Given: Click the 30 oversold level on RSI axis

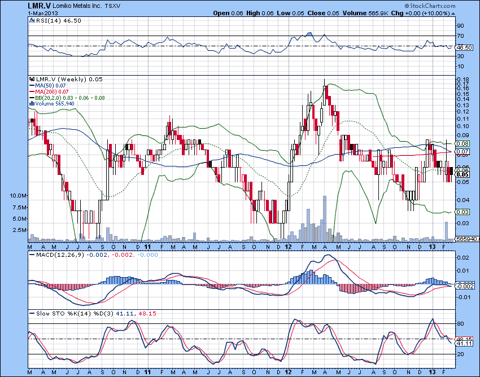Looking at the screenshot, I should (461, 56).
